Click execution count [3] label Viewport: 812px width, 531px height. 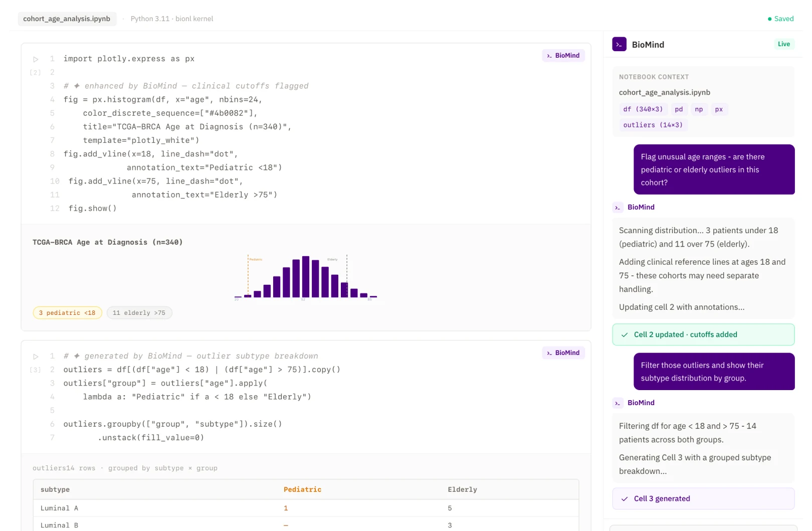pyautogui.click(x=36, y=370)
